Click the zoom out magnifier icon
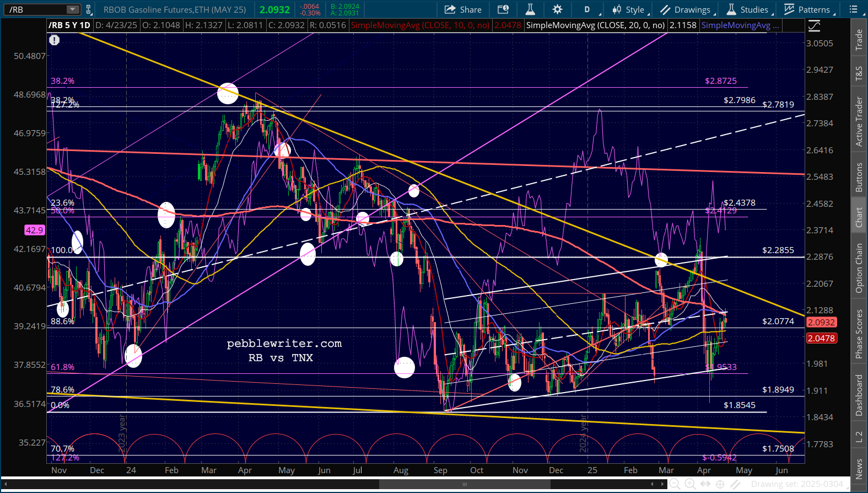The width and height of the screenshot is (868, 493). tap(675, 484)
